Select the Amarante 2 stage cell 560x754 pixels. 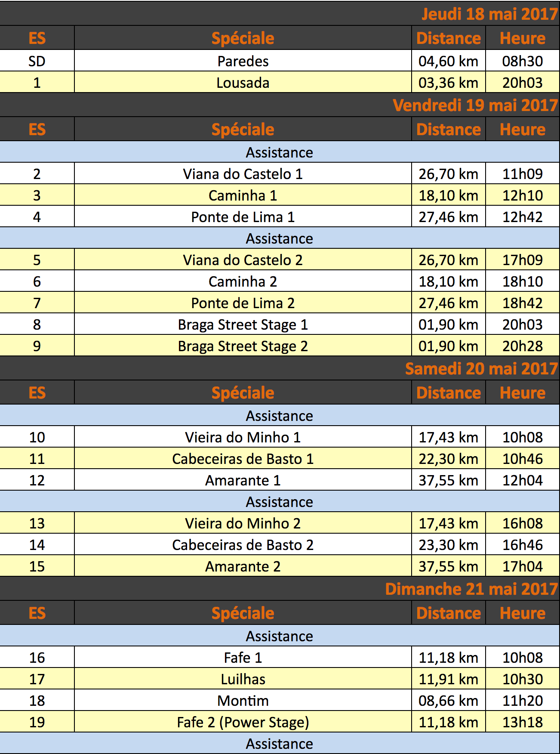click(x=243, y=566)
